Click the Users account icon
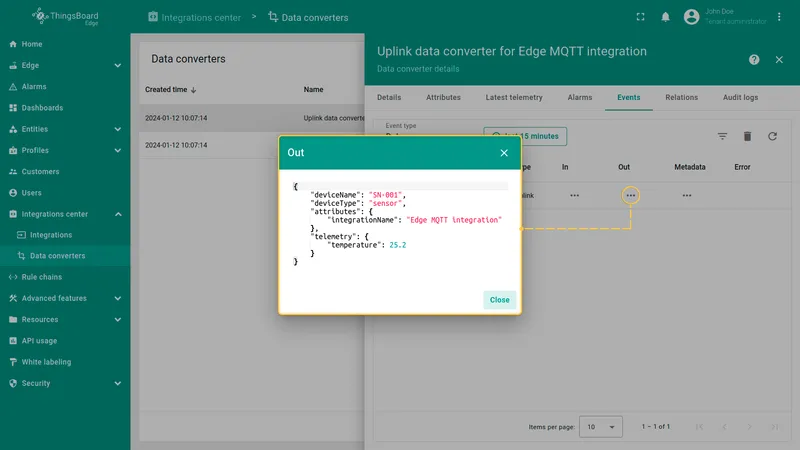800x450 pixels. (x=13, y=193)
